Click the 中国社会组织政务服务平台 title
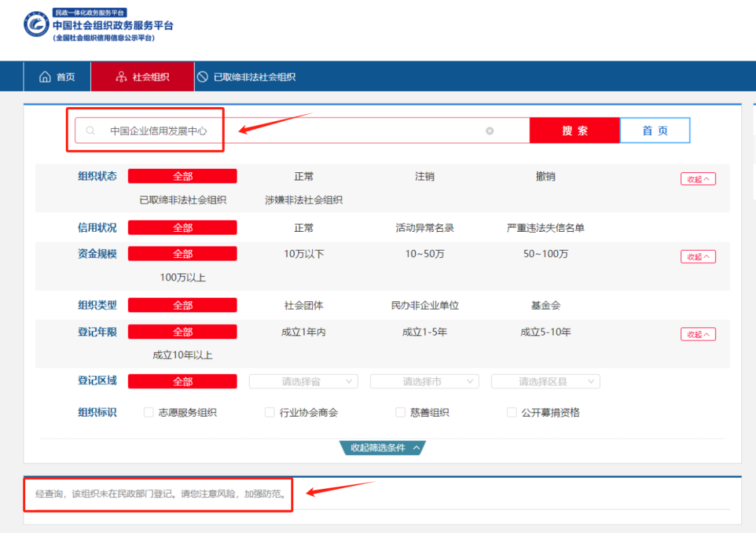This screenshot has width=756, height=533. 113,26
